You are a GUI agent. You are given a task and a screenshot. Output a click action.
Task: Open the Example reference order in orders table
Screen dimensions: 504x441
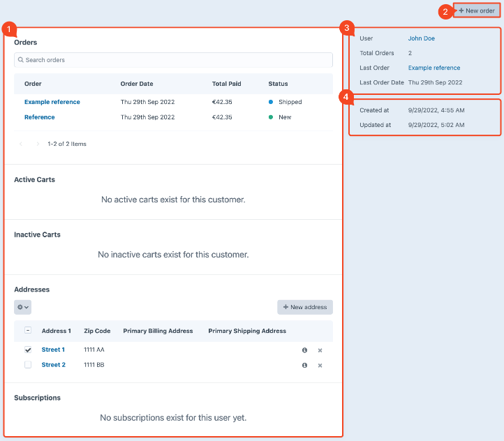[x=52, y=102]
